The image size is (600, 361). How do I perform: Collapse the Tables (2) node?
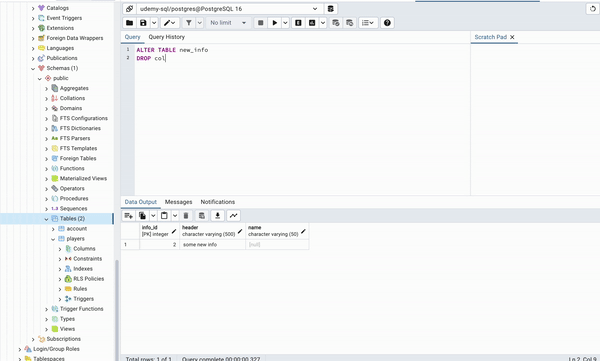[46, 219]
